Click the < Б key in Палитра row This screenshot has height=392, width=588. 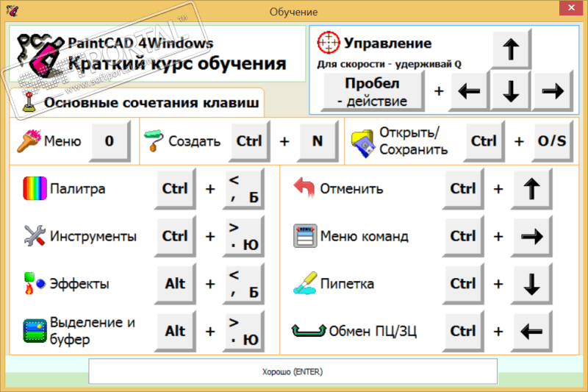click(x=243, y=188)
